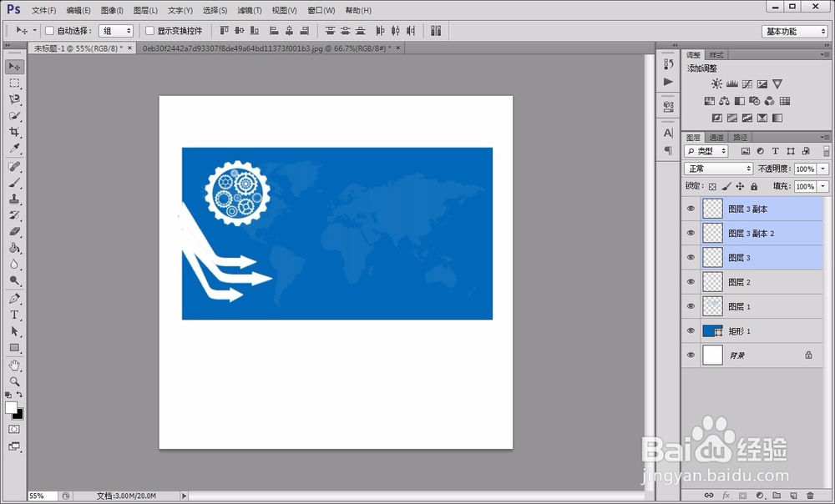Viewport: 835px width, 504px height.
Task: Click the 55% zoom field
Action: pyautogui.click(x=42, y=496)
